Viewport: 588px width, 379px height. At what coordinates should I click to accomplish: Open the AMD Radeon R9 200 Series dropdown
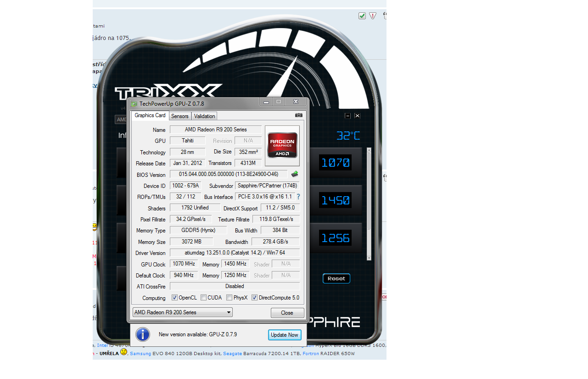tap(183, 312)
